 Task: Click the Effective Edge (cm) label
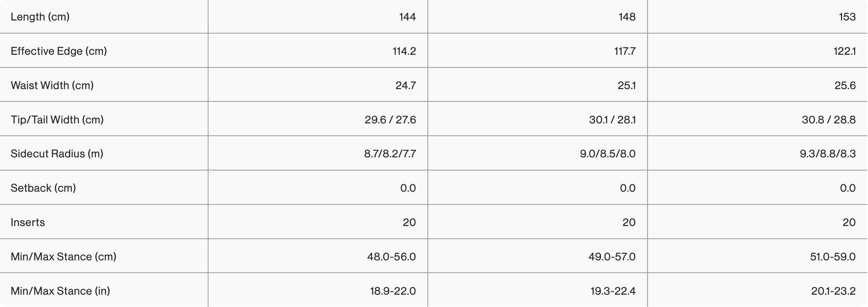pyautogui.click(x=59, y=51)
